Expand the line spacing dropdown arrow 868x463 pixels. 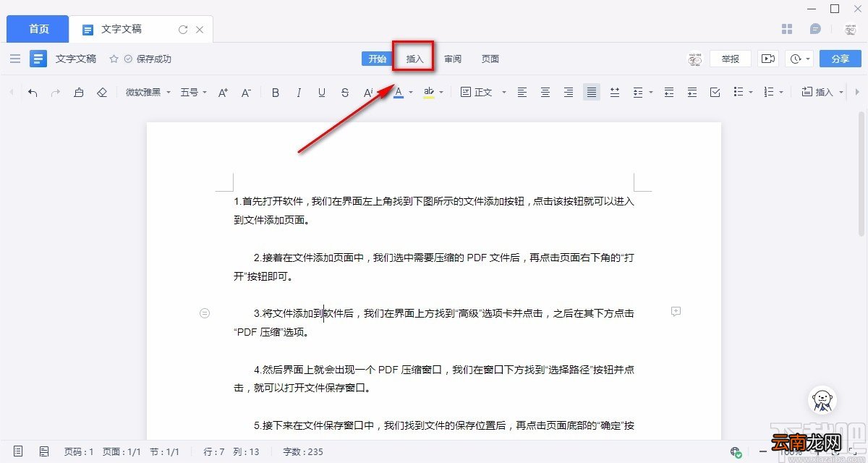651,92
